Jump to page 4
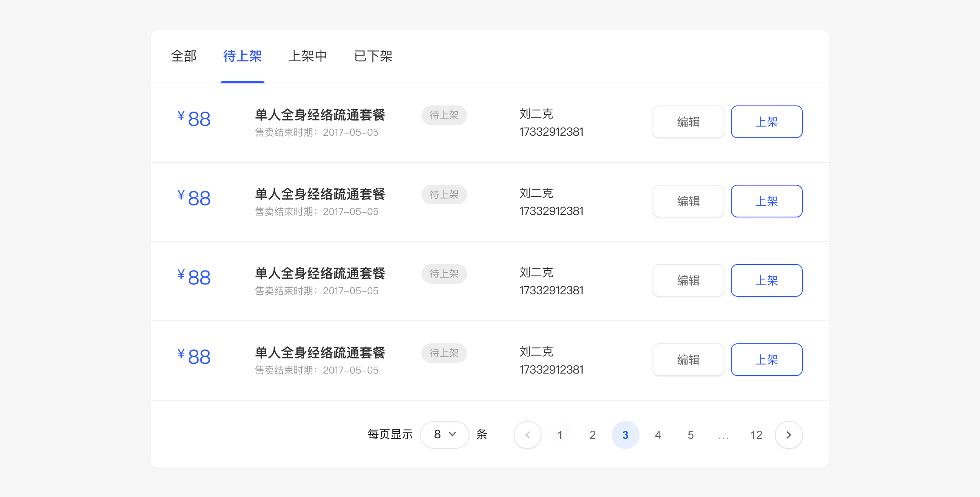This screenshot has width=980, height=497. click(x=658, y=435)
